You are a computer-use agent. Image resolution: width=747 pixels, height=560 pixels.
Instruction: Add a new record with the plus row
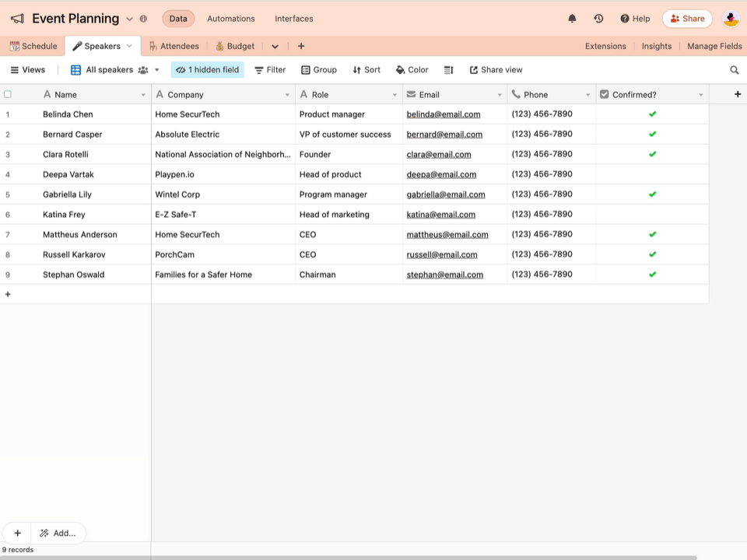(8, 294)
